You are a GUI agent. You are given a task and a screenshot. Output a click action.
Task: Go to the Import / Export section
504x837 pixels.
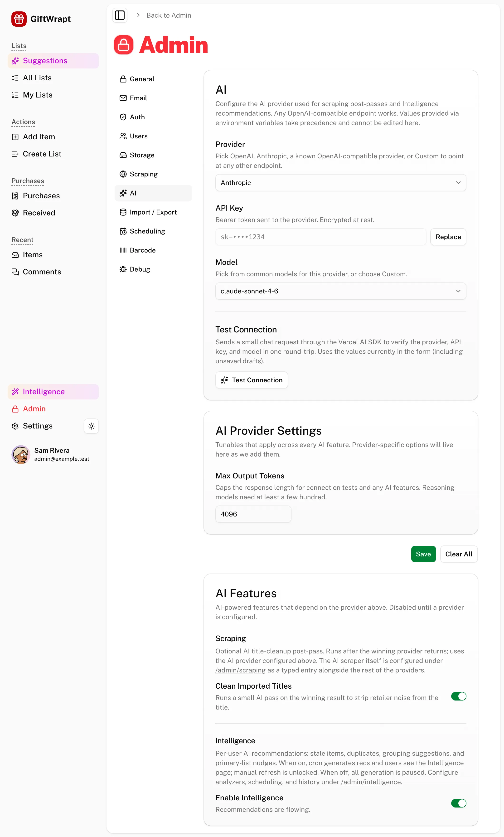pos(154,212)
